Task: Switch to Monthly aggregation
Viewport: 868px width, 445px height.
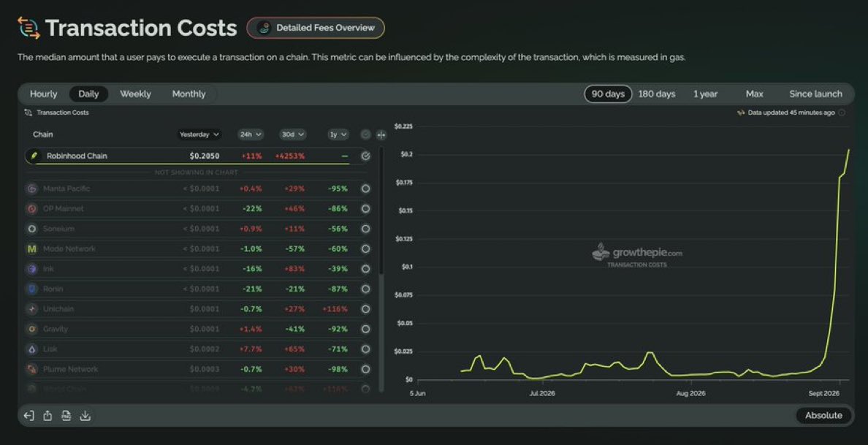Action: pyautogui.click(x=189, y=94)
